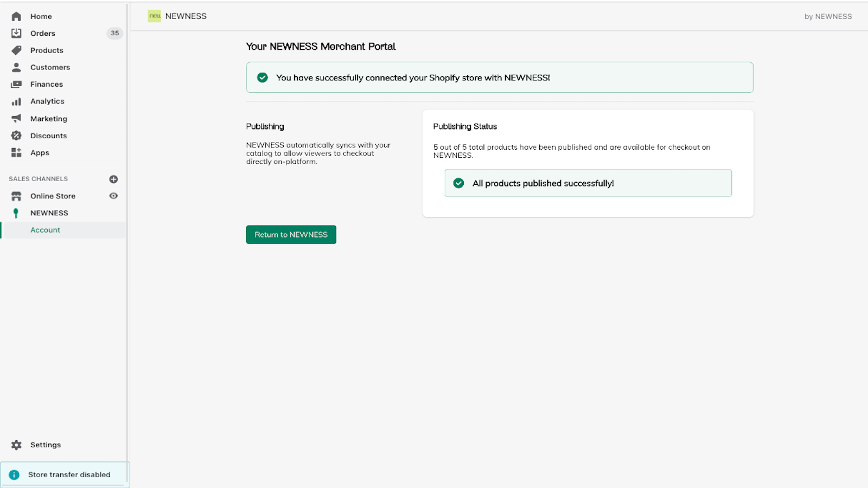Image resolution: width=868 pixels, height=488 pixels.
Task: Click the Store transfer disabled notice
Action: 65,474
